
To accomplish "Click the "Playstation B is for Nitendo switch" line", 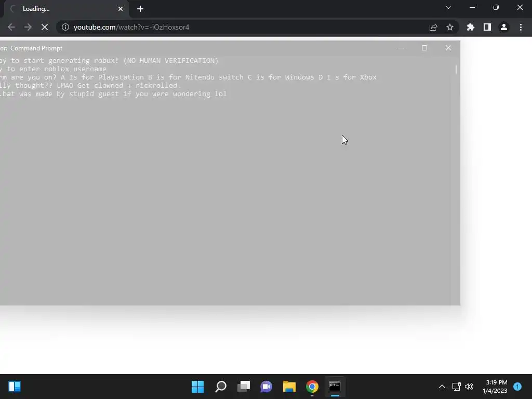I will coord(188,77).
